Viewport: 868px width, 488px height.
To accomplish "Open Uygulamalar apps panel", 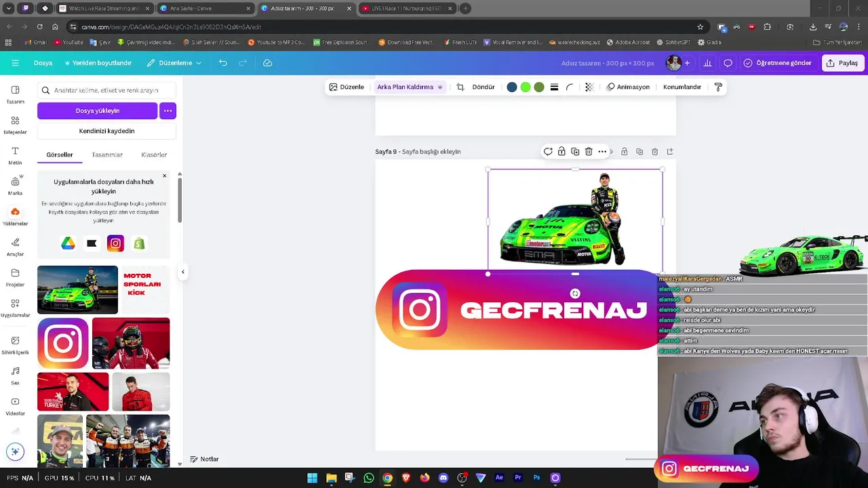I will click(15, 308).
